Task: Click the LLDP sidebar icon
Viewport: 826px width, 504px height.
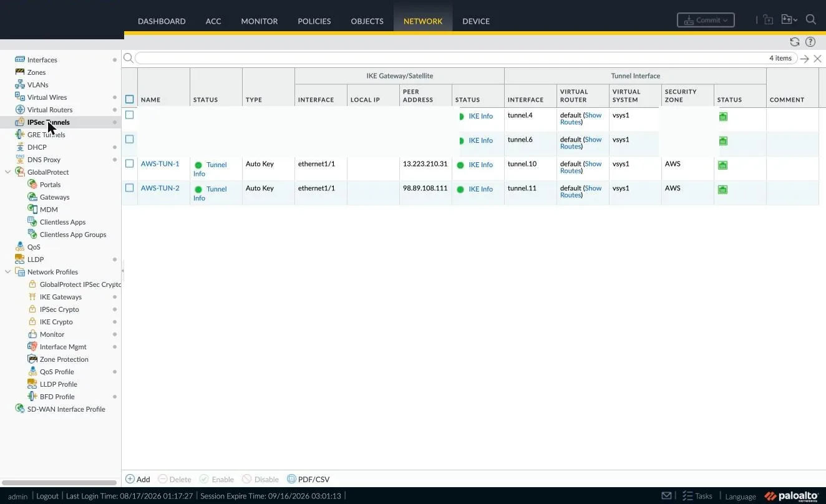Action: (20, 259)
